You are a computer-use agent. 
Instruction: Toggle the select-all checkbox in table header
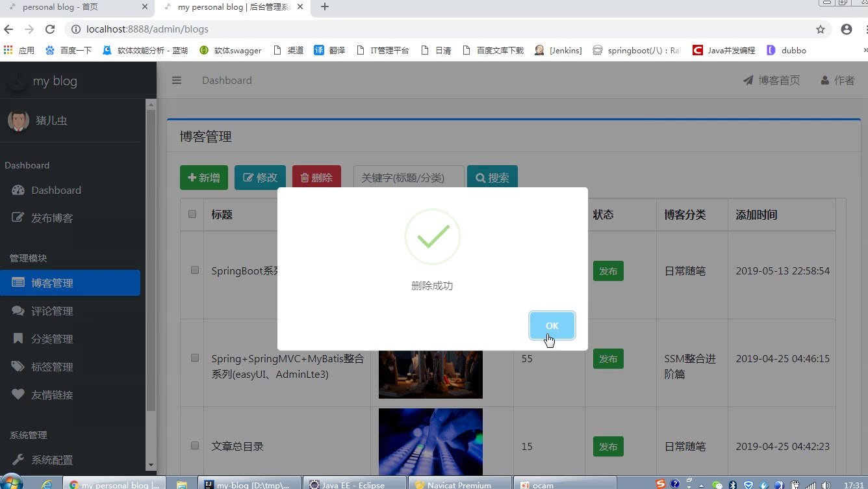coord(192,214)
